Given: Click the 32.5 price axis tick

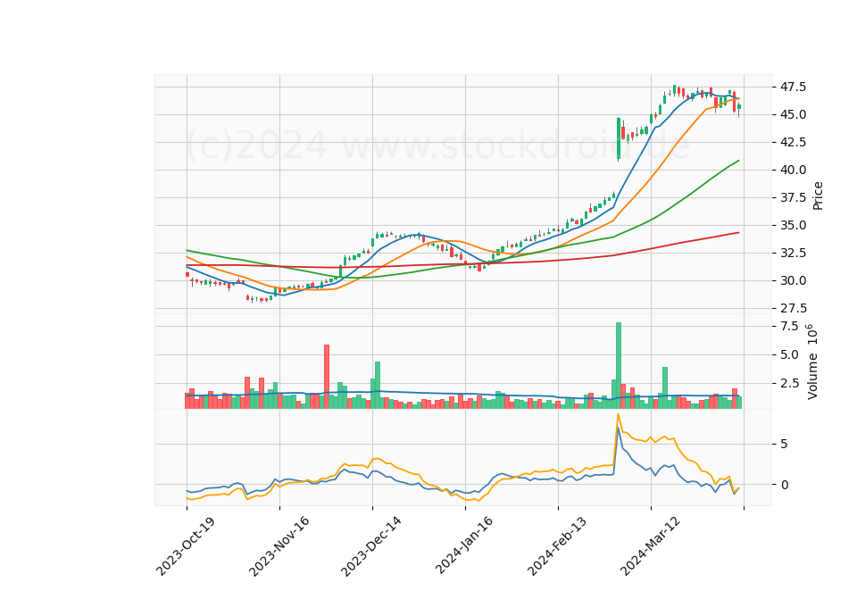Looking at the screenshot, I should tap(793, 253).
